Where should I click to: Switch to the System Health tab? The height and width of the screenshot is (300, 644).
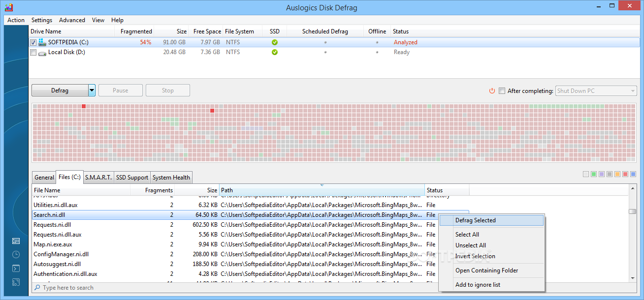click(171, 178)
